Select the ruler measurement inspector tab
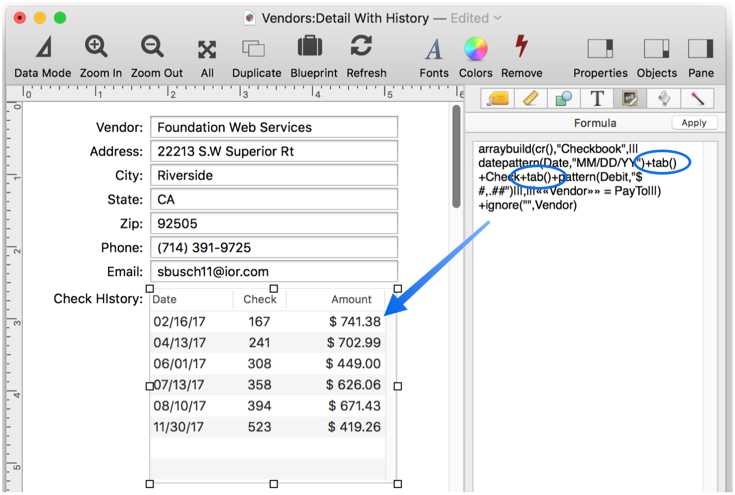Viewport: 735px width, 495px height. (x=531, y=98)
